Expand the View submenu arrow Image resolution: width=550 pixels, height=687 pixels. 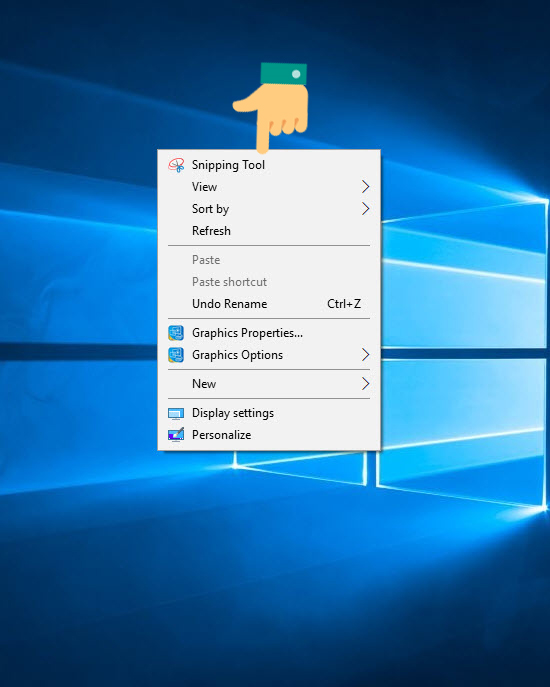[x=365, y=187]
